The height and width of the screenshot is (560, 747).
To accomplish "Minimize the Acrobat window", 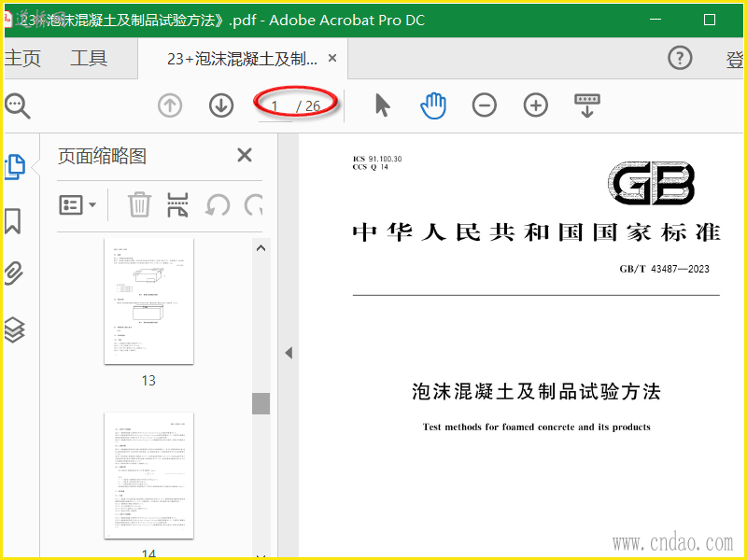I will [x=655, y=20].
